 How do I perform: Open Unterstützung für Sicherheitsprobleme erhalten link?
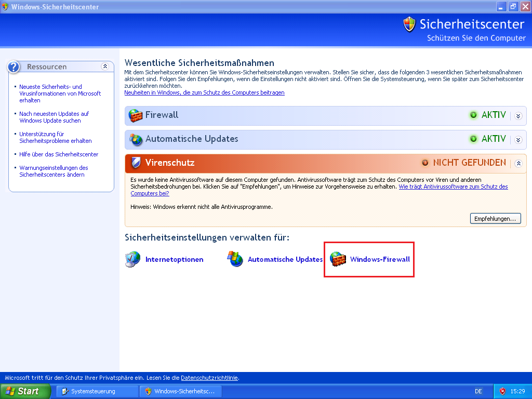[x=55, y=137]
